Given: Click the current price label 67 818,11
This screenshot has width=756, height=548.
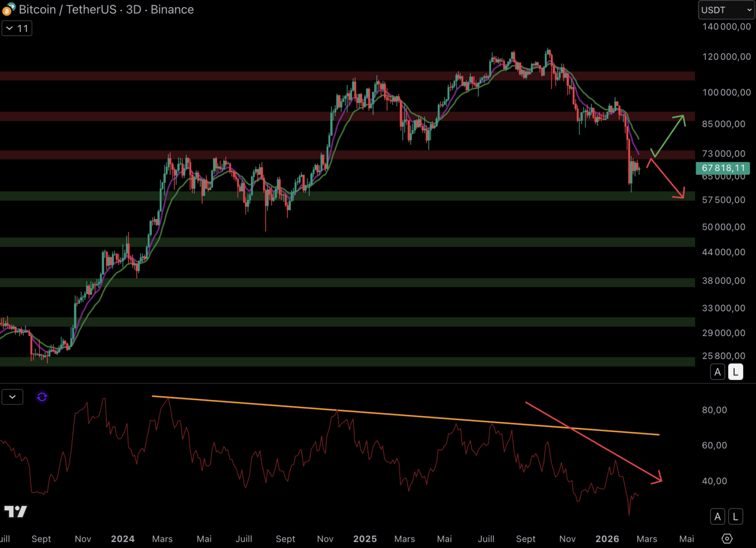Looking at the screenshot, I should [x=723, y=168].
